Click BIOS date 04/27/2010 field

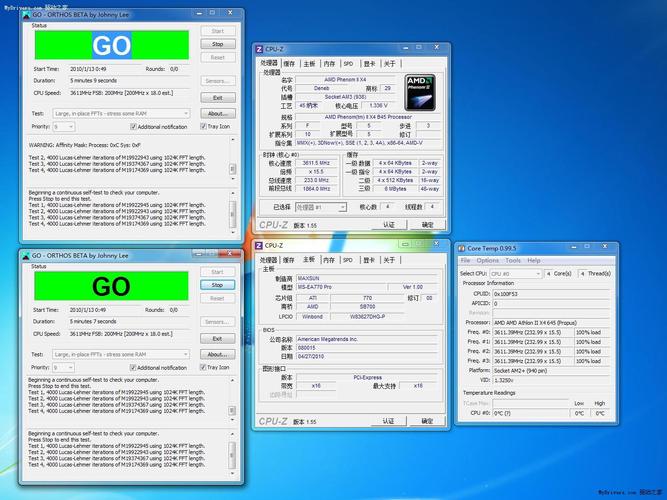tap(367, 357)
